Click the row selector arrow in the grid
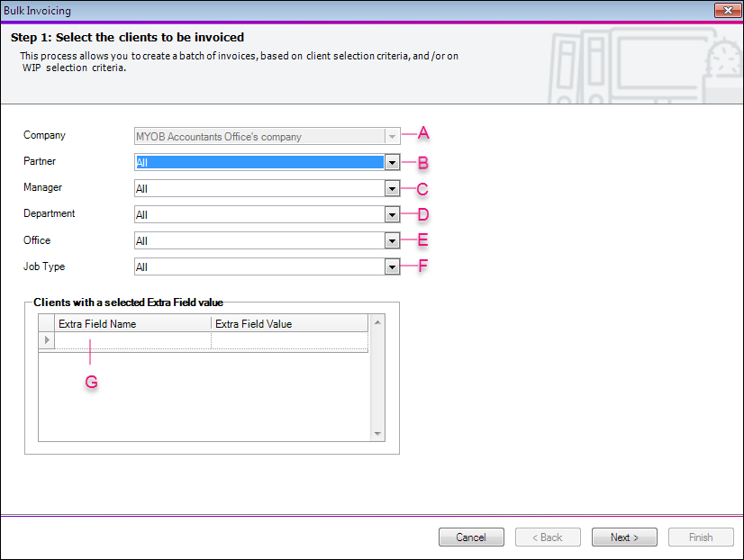This screenshot has width=744, height=560. click(x=47, y=340)
